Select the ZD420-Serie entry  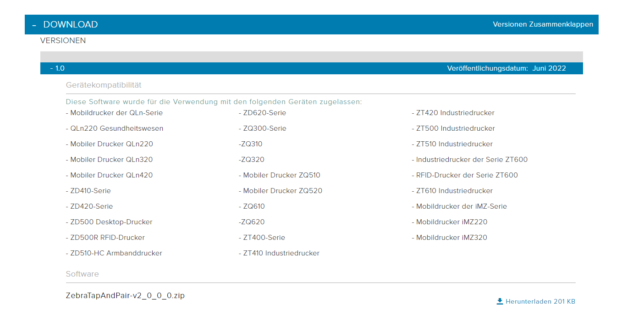click(x=89, y=206)
